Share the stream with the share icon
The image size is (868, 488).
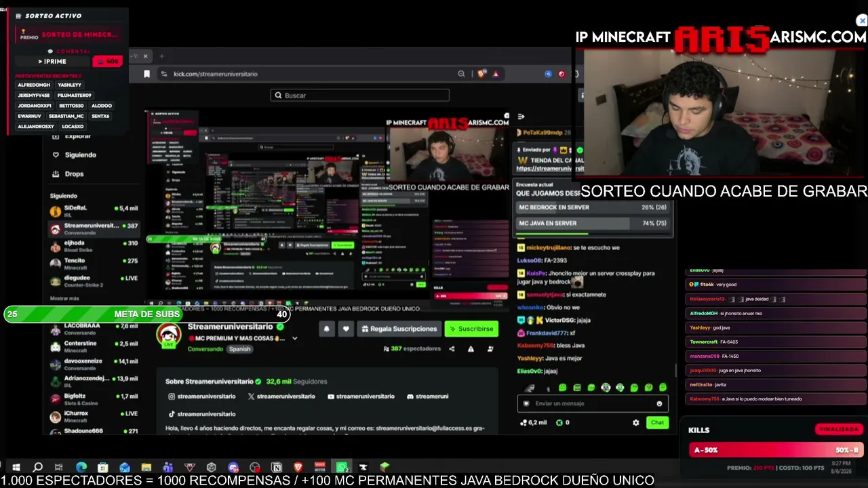(x=452, y=349)
